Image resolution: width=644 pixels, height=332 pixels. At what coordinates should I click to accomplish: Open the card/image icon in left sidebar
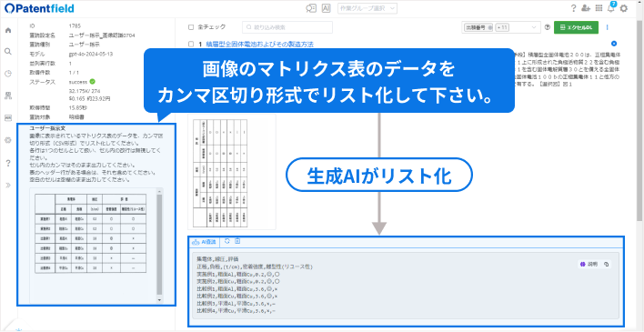[x=8, y=118]
